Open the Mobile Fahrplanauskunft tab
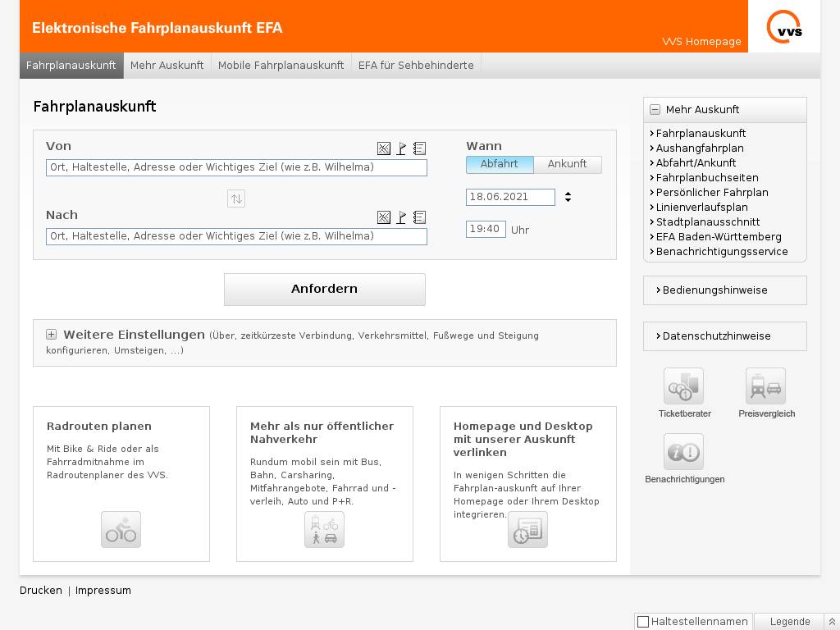The width and height of the screenshot is (840, 630). pyautogui.click(x=281, y=66)
